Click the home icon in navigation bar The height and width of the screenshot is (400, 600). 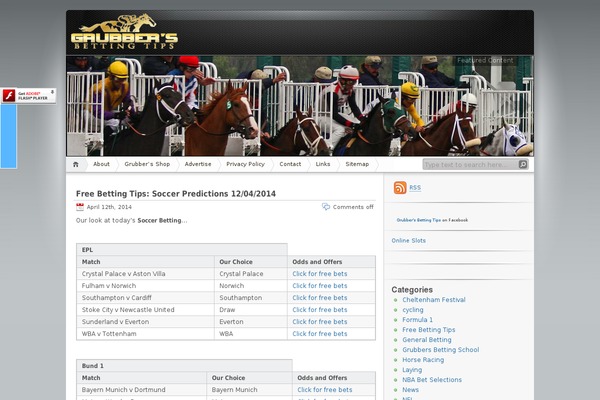tap(76, 164)
